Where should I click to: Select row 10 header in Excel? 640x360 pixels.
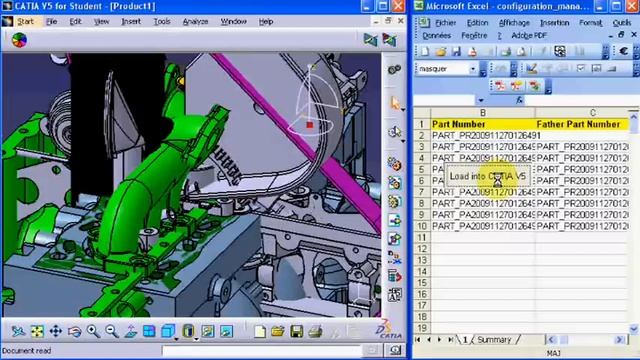[x=422, y=226]
